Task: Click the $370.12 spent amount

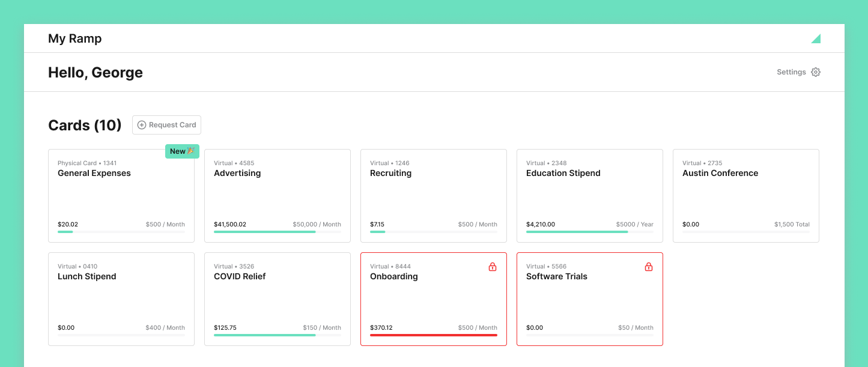Action: [381, 327]
